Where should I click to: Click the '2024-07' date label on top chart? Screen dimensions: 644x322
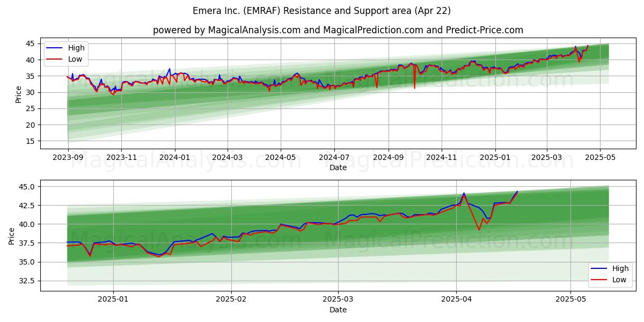click(x=335, y=158)
